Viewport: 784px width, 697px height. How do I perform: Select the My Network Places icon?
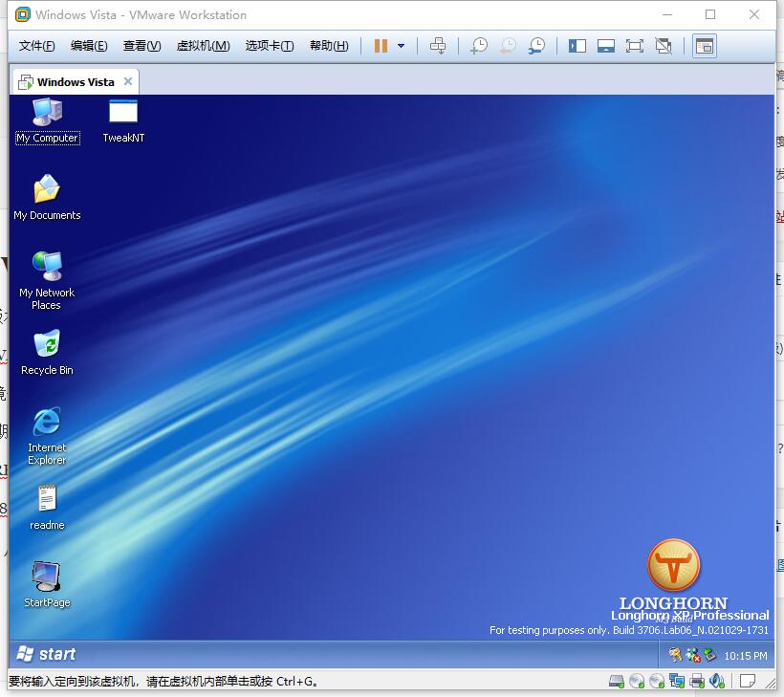(47, 281)
